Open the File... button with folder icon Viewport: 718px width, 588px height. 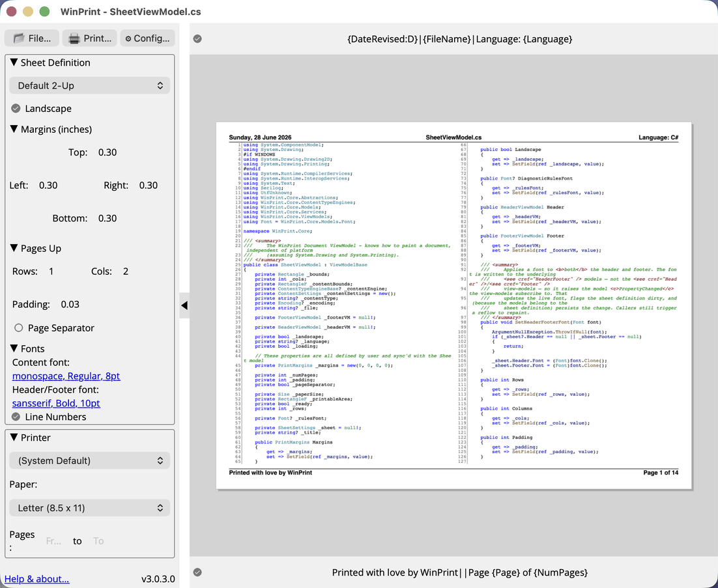(x=31, y=38)
